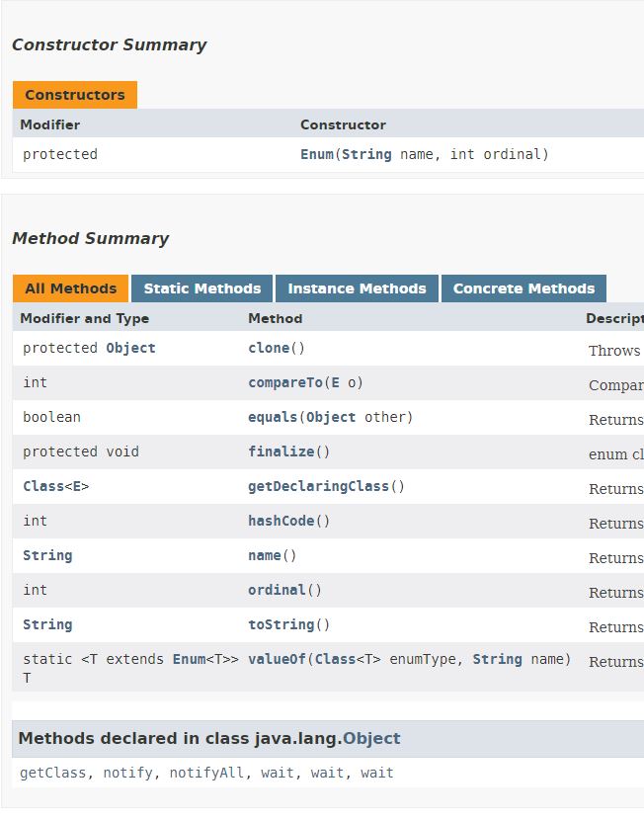Open the toString() method link

[x=282, y=623]
